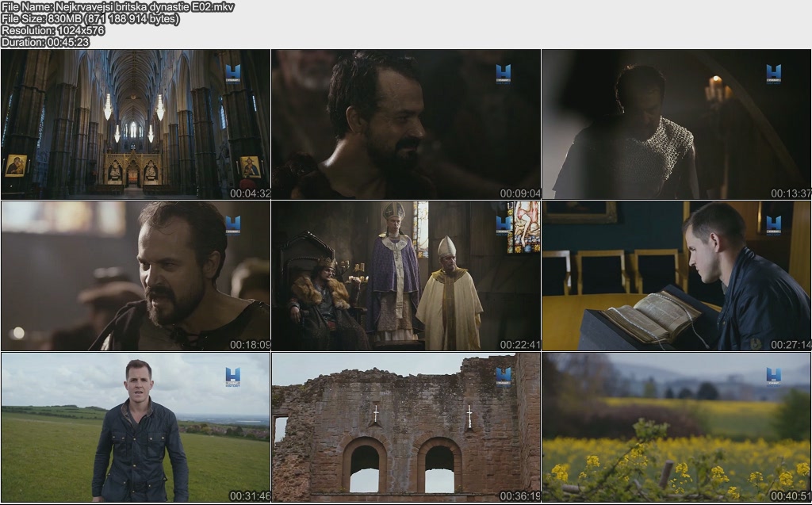Open the man reading an old book thumbnail
Image resolution: width=812 pixels, height=505 pixels.
tap(676, 276)
